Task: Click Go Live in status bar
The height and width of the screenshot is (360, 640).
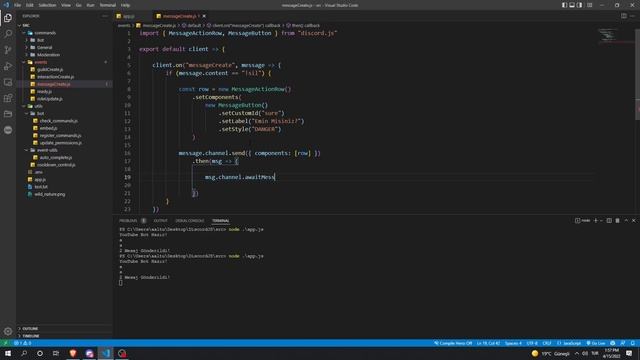Action: coord(596,343)
